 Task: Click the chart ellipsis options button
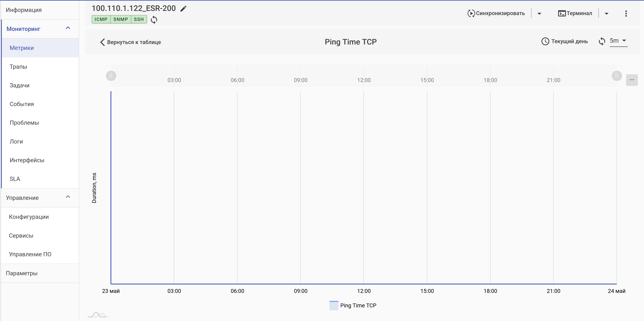[x=631, y=80]
